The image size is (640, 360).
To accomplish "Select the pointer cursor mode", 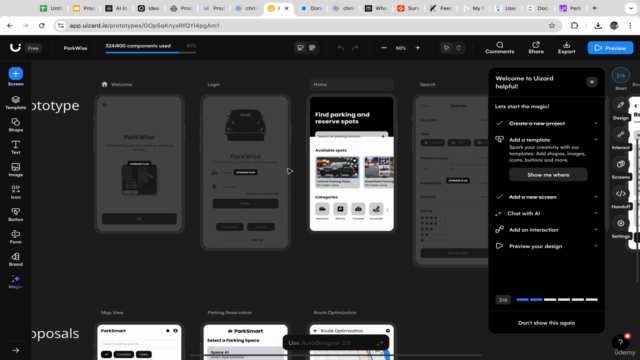I will (447, 48).
